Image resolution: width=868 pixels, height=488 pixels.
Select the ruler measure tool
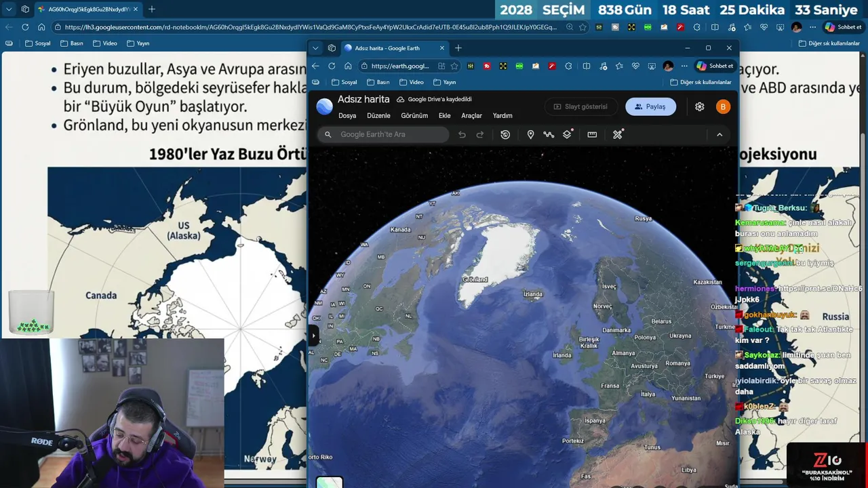[592, 134]
